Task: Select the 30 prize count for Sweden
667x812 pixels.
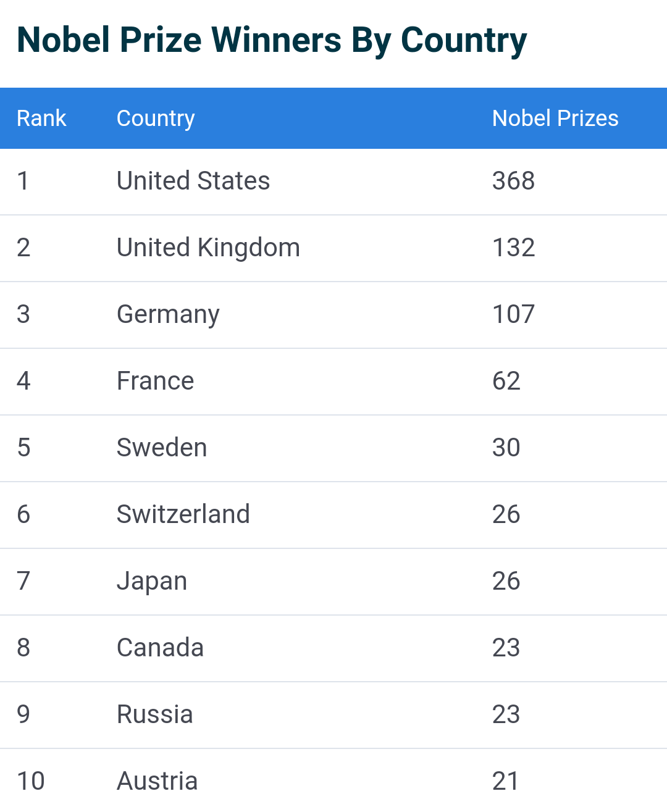Action: pyautogui.click(x=506, y=448)
